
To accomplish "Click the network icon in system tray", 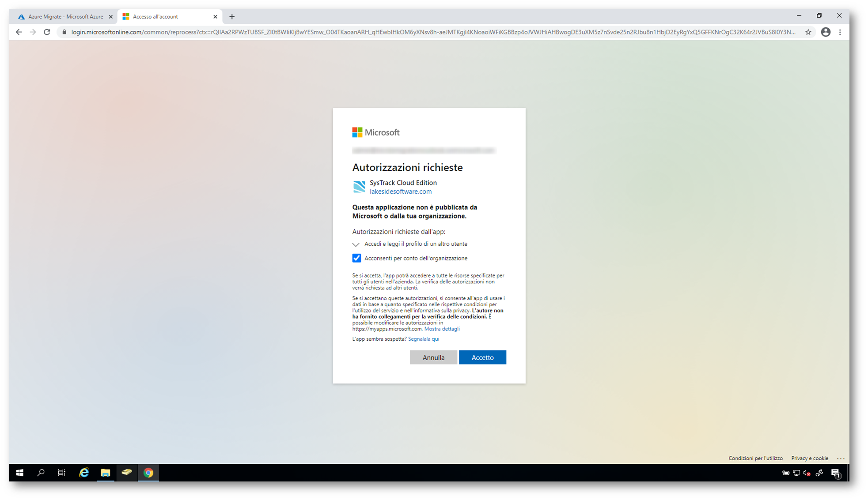I will pos(796,473).
